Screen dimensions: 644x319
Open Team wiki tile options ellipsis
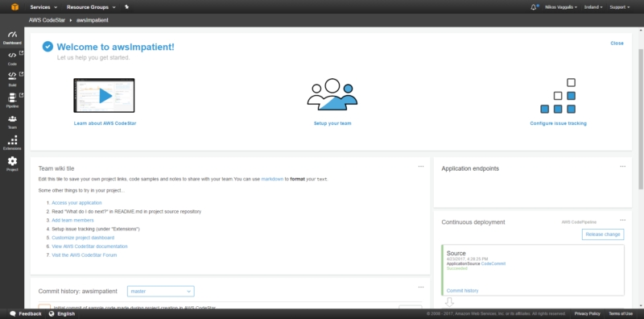point(421,167)
